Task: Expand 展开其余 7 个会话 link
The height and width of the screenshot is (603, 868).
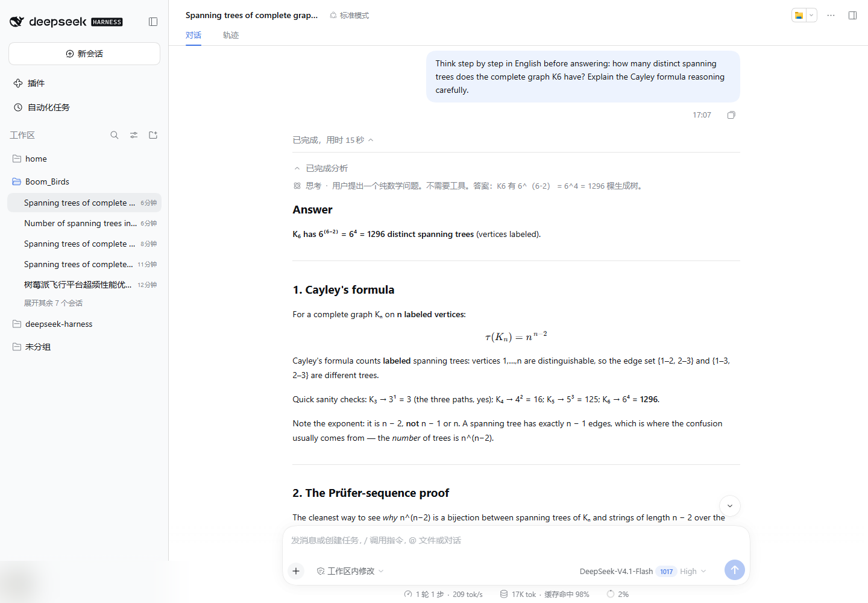Action: (x=53, y=303)
